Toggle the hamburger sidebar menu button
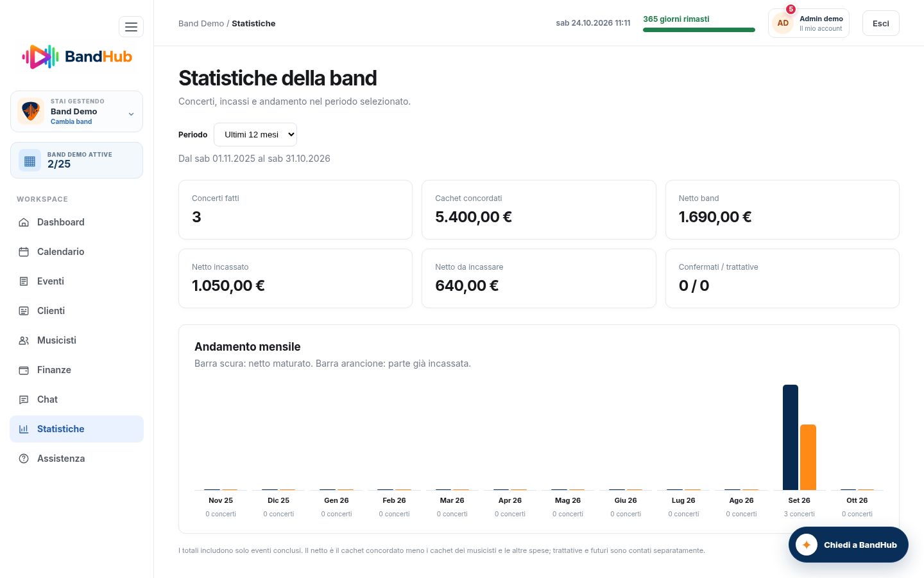 131,27
